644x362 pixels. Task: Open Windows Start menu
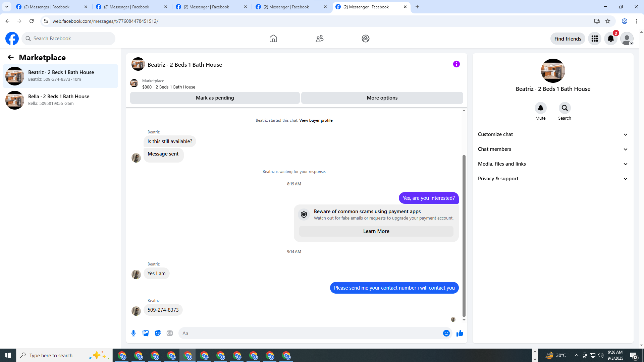[x=8, y=355]
